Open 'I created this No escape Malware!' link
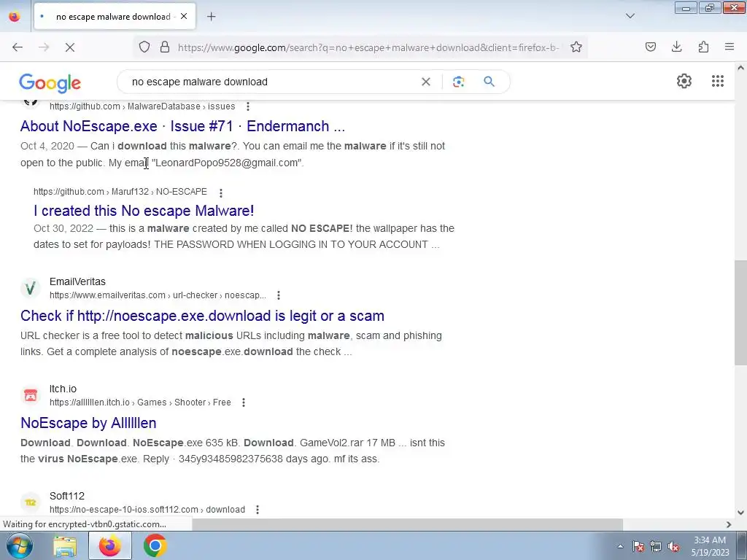The width and height of the screenshot is (747, 560). (144, 211)
